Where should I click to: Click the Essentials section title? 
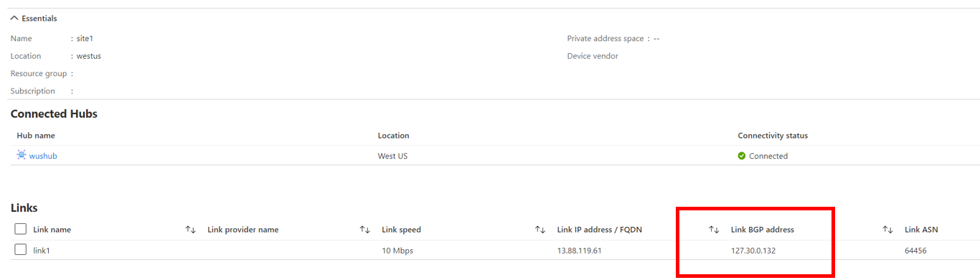[39, 19]
